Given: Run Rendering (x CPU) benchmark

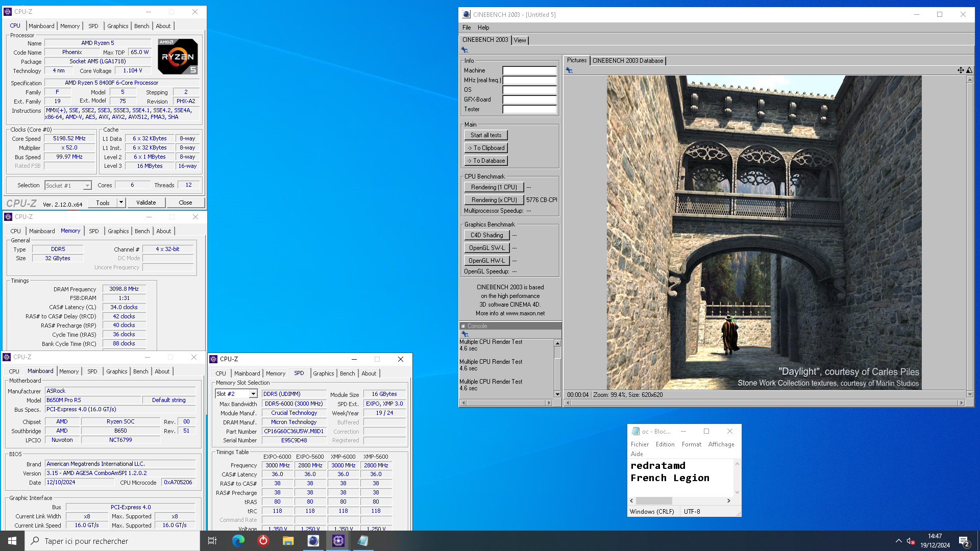Looking at the screenshot, I should pos(494,200).
